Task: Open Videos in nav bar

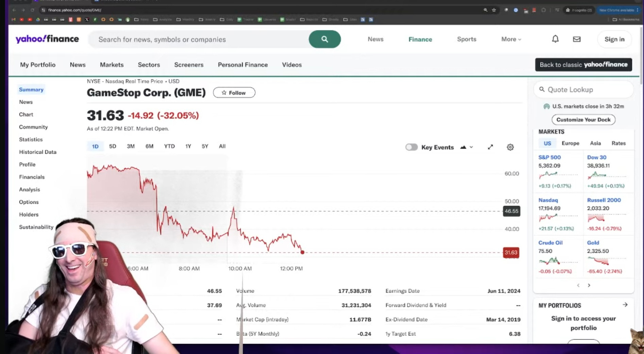Action: 292,65
